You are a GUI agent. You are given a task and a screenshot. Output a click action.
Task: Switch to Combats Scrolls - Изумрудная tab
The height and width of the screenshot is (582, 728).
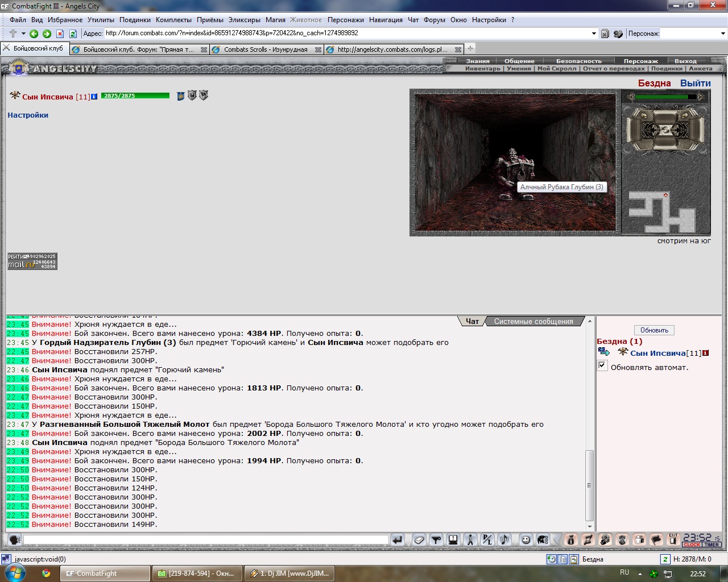(266, 49)
